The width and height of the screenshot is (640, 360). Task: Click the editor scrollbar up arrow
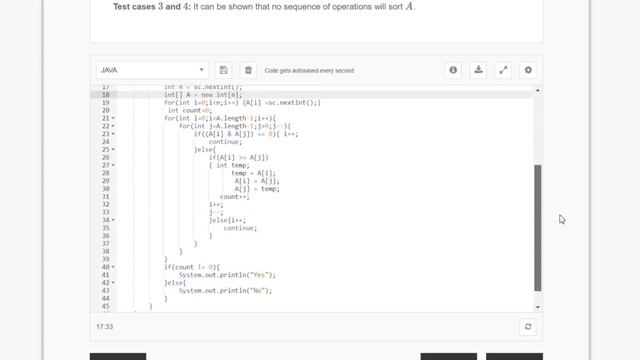point(538,90)
